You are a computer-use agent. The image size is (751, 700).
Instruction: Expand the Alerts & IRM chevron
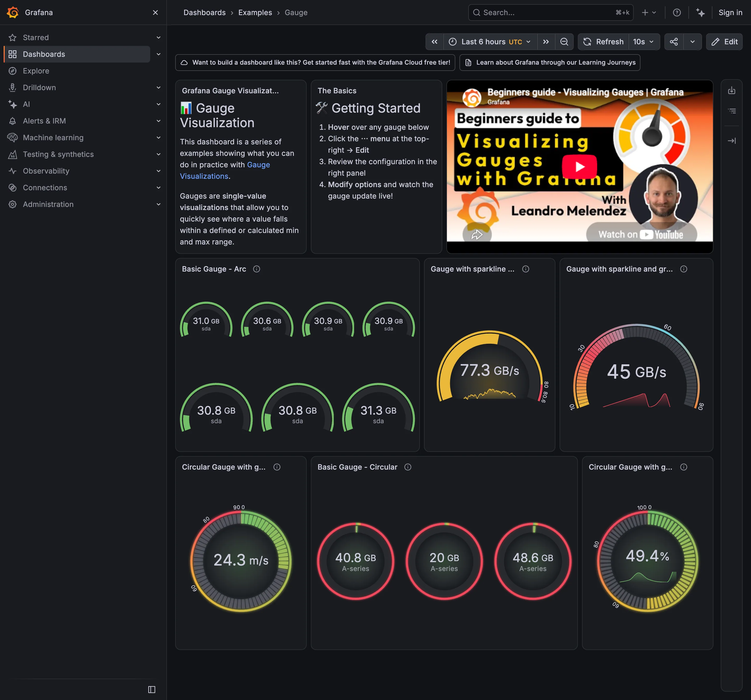[x=159, y=121]
